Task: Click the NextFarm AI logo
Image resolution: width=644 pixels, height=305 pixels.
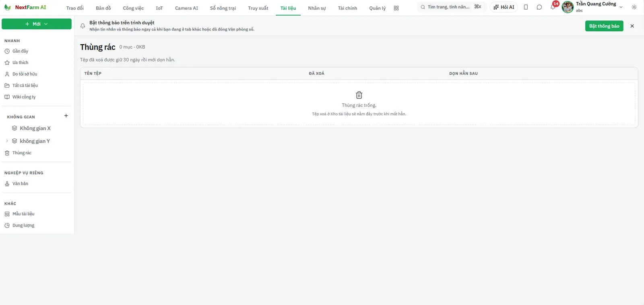Action: [25, 7]
